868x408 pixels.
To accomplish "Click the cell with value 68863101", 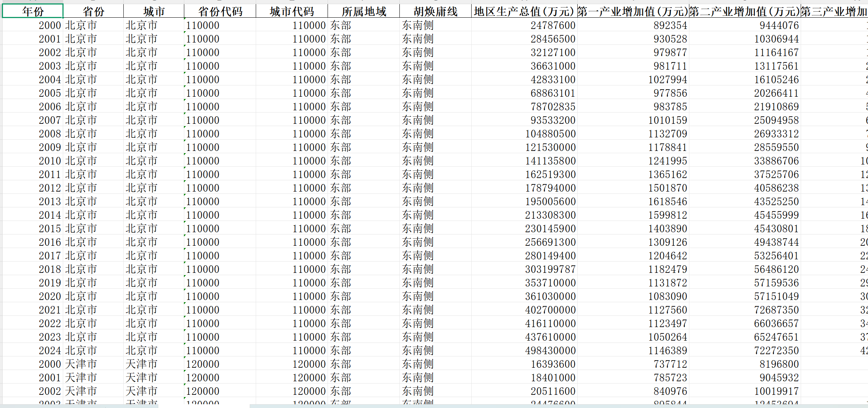I will tap(553, 93).
